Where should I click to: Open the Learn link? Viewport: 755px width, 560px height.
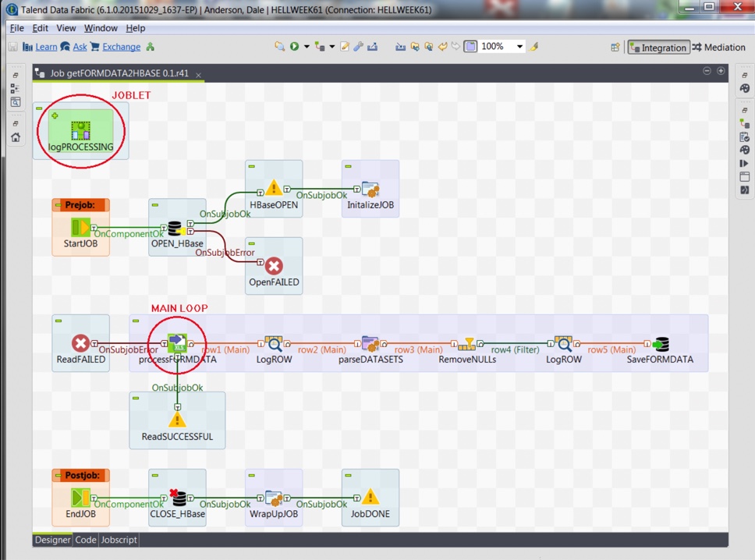tap(46, 47)
